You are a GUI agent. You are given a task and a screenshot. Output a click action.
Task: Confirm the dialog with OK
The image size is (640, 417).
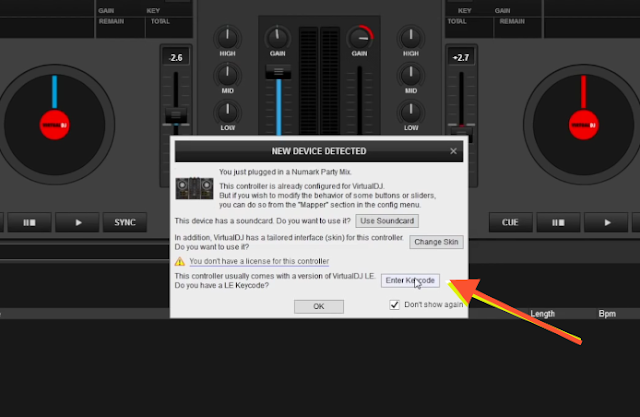tap(319, 306)
